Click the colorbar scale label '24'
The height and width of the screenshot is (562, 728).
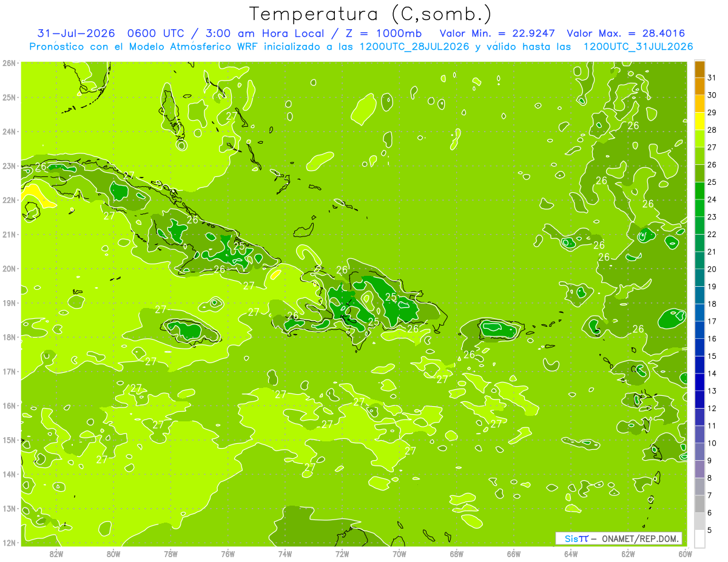[x=712, y=199]
